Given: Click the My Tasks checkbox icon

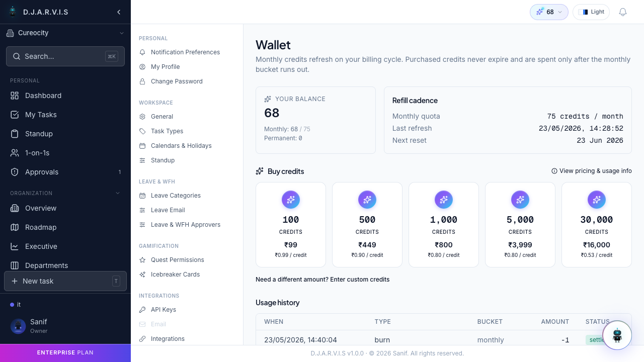Looking at the screenshot, I should click(15, 115).
